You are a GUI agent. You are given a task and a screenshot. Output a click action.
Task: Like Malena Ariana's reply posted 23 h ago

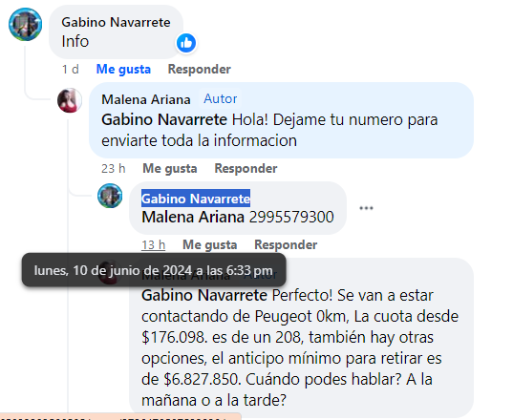coord(170,169)
